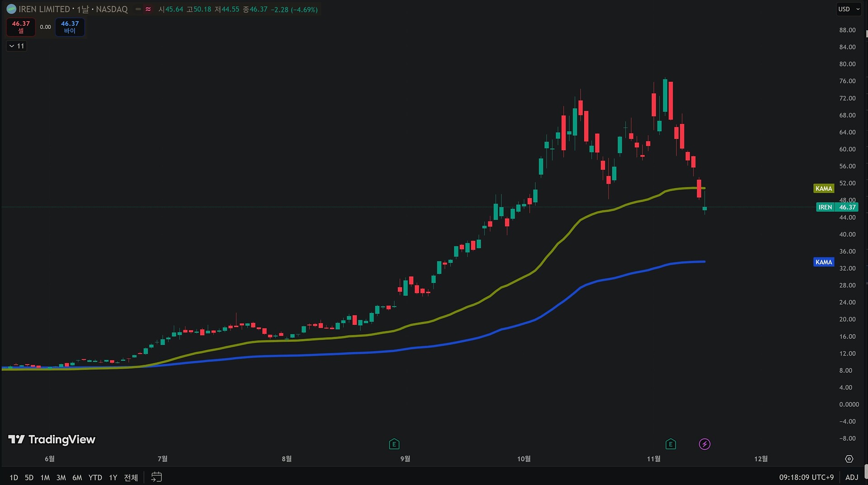Click the IREN company logo icon

(x=11, y=9)
